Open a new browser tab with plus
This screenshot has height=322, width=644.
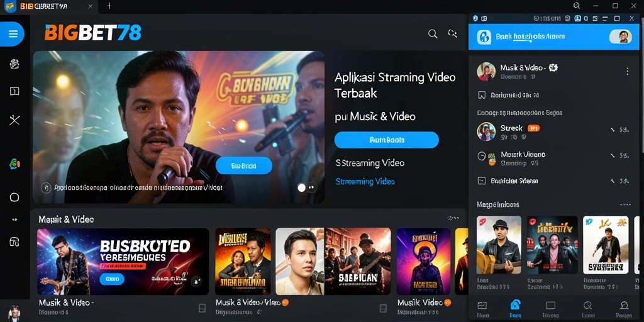pos(109,6)
